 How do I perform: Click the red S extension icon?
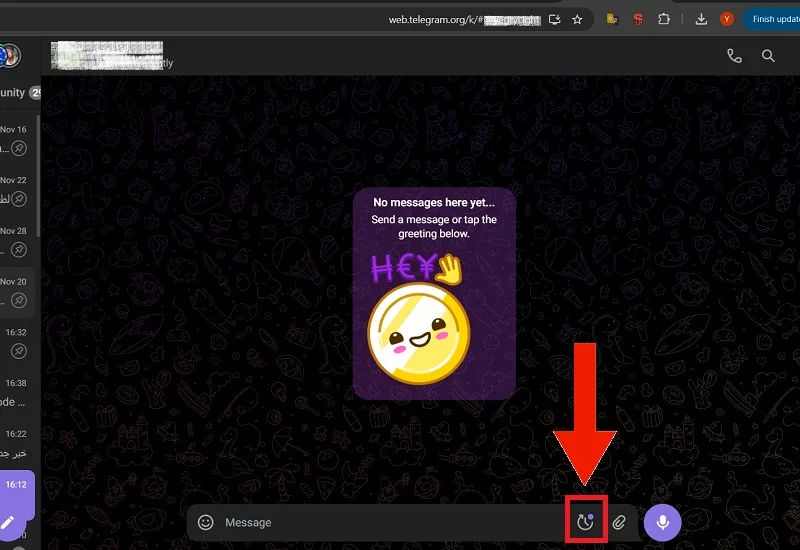(638, 19)
